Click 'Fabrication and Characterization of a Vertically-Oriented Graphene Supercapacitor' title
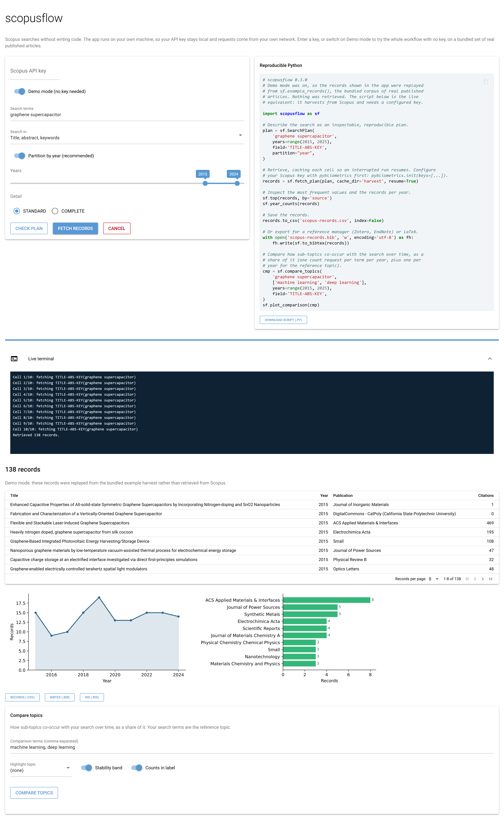Screen dimensions: 504x819 [86, 514]
